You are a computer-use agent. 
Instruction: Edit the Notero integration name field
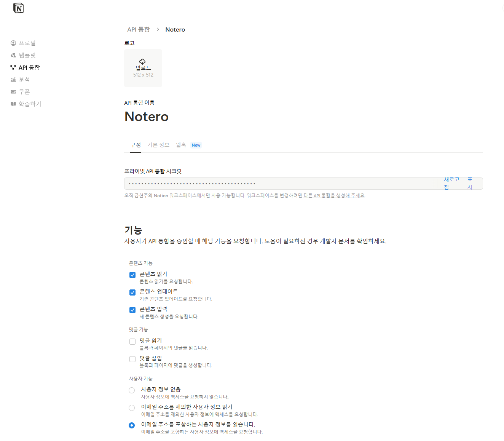click(147, 117)
